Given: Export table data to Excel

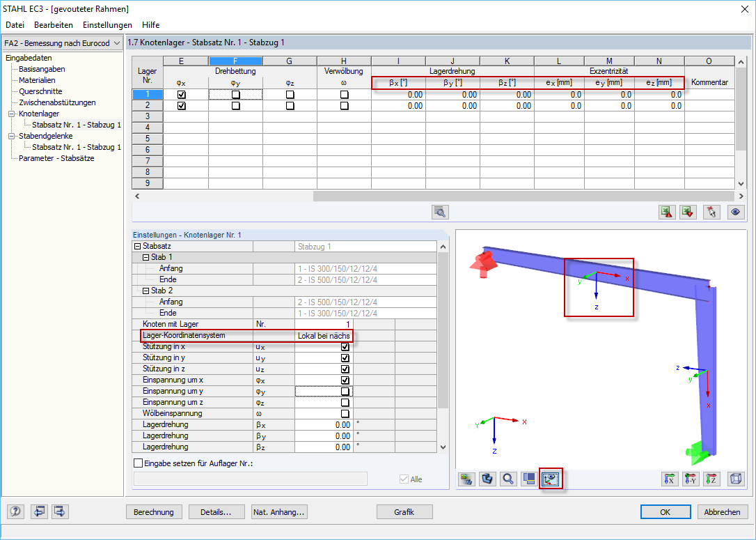Looking at the screenshot, I should 667,212.
